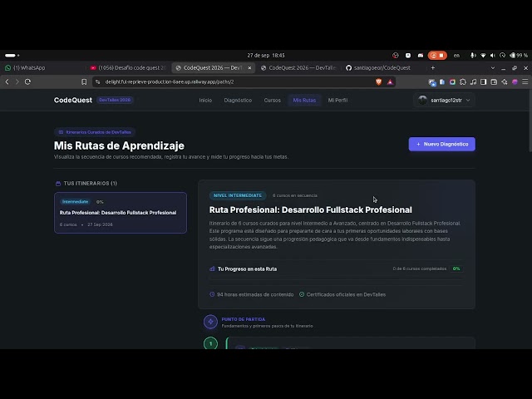Open the Activities workspace pill indicator

click(x=12, y=56)
